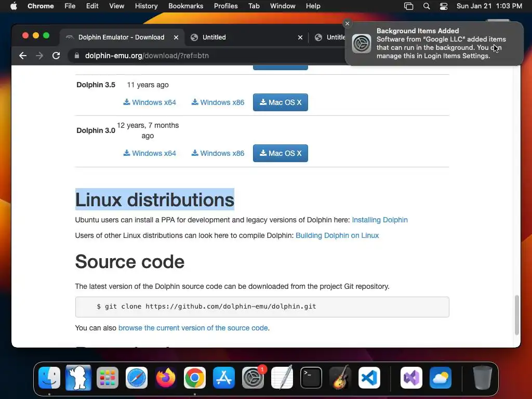Click the git clone command box
The height and width of the screenshot is (399, 532).
tap(262, 307)
